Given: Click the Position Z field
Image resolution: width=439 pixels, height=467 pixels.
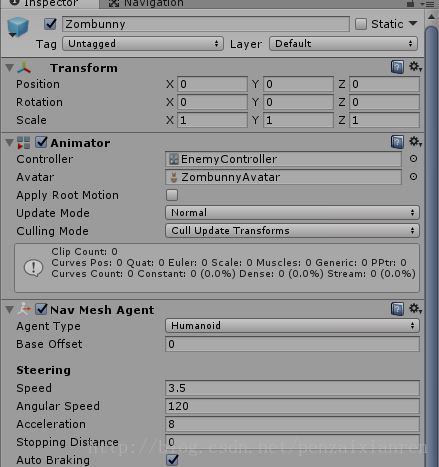Looking at the screenshot, I should (384, 84).
